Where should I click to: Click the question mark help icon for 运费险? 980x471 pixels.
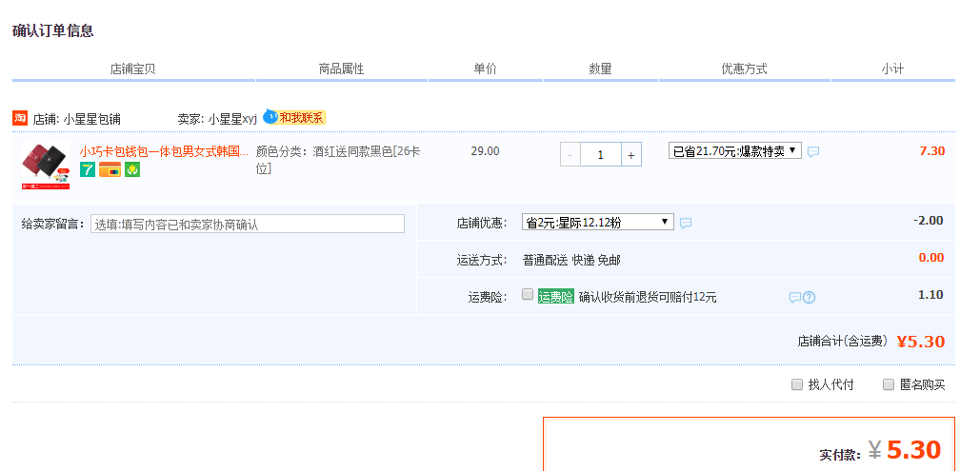[x=809, y=297]
